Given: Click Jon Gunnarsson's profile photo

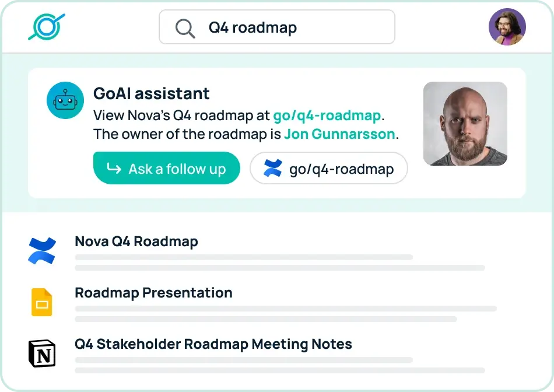Looking at the screenshot, I should (x=465, y=123).
